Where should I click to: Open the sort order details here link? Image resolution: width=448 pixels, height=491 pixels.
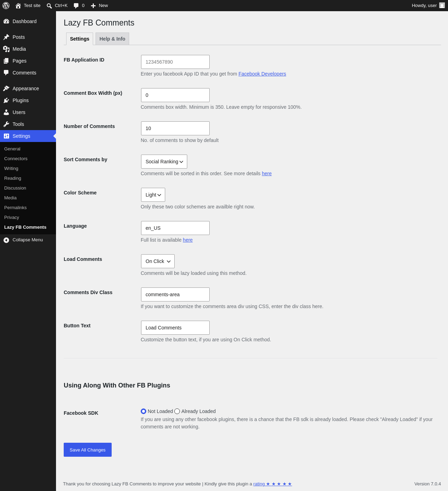[x=267, y=173]
